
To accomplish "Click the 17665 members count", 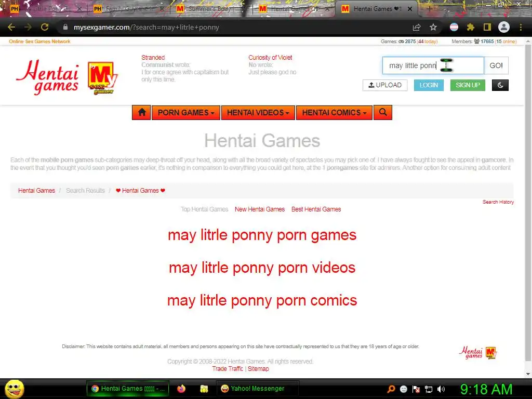I will click(487, 42).
